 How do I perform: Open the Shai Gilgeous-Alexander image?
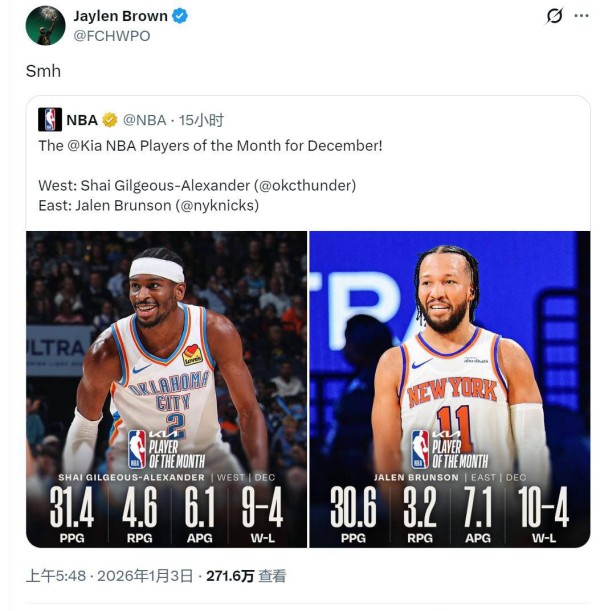[x=166, y=389]
